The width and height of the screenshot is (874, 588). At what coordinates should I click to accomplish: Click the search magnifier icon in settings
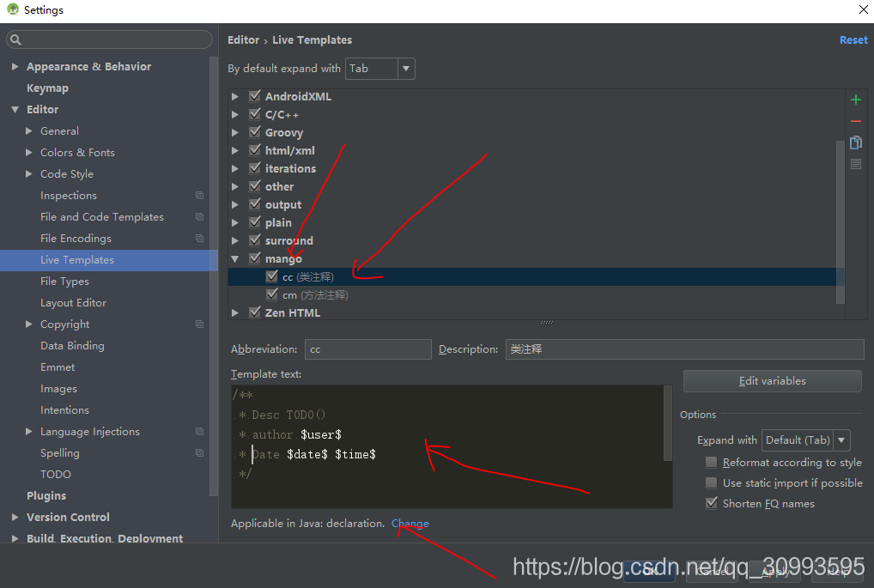point(15,39)
